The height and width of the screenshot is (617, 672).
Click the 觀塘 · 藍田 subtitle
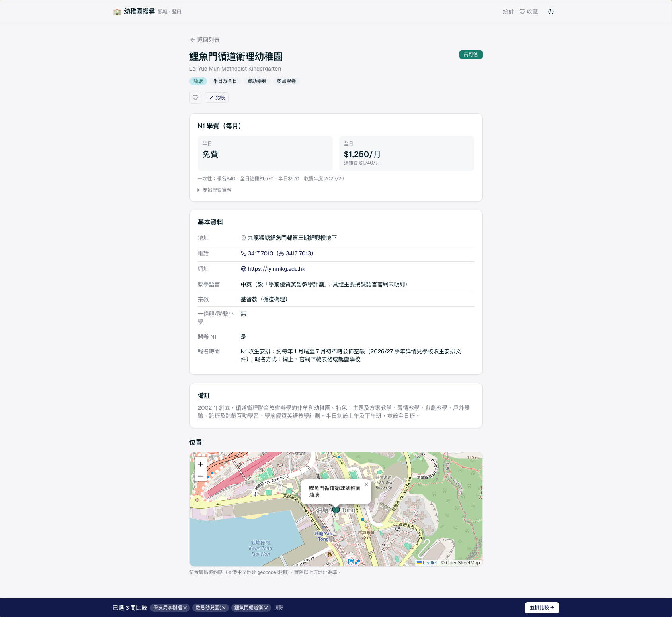[170, 12]
